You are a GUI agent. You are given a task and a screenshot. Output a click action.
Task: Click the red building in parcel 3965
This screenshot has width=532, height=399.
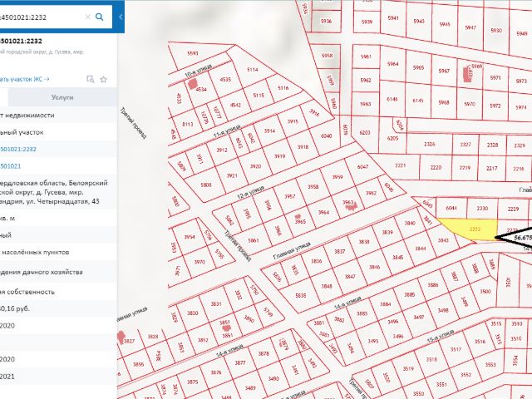click(x=298, y=217)
